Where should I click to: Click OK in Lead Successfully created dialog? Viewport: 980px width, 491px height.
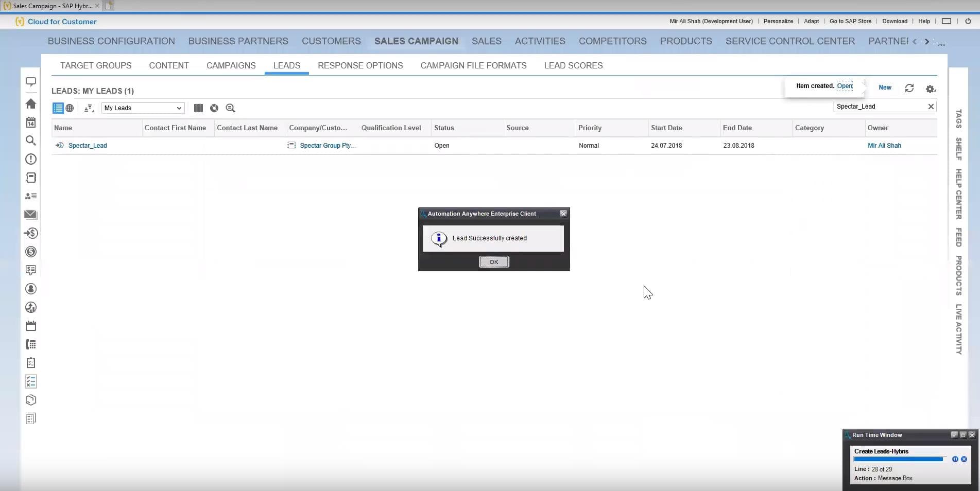tap(494, 262)
